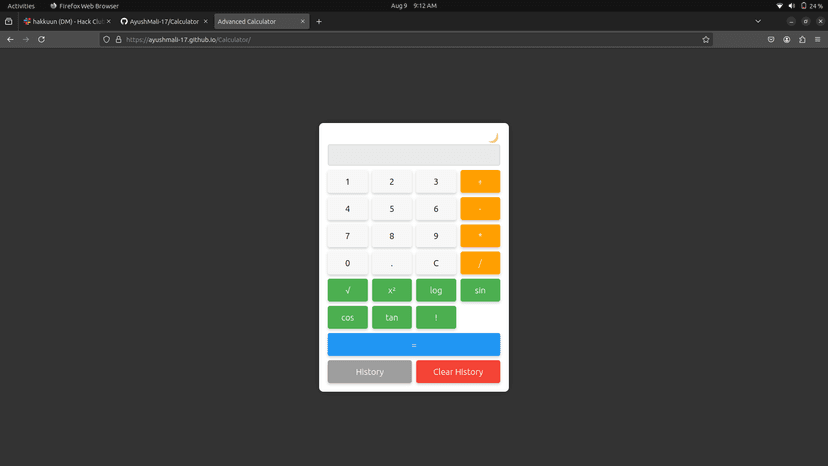
Task: Select the orange plus operator button
Action: tap(480, 182)
